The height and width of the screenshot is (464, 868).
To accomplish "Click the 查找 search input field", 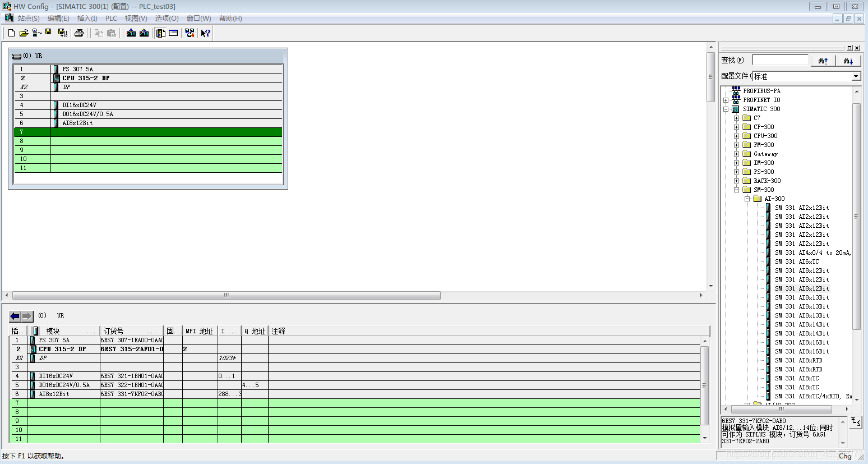I will [780, 60].
